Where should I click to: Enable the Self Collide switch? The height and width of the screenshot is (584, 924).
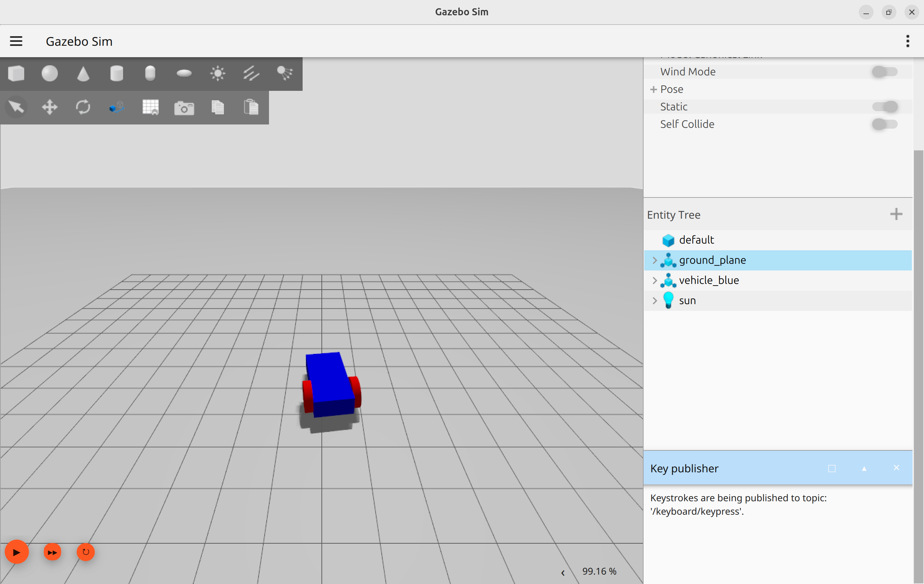coord(884,124)
